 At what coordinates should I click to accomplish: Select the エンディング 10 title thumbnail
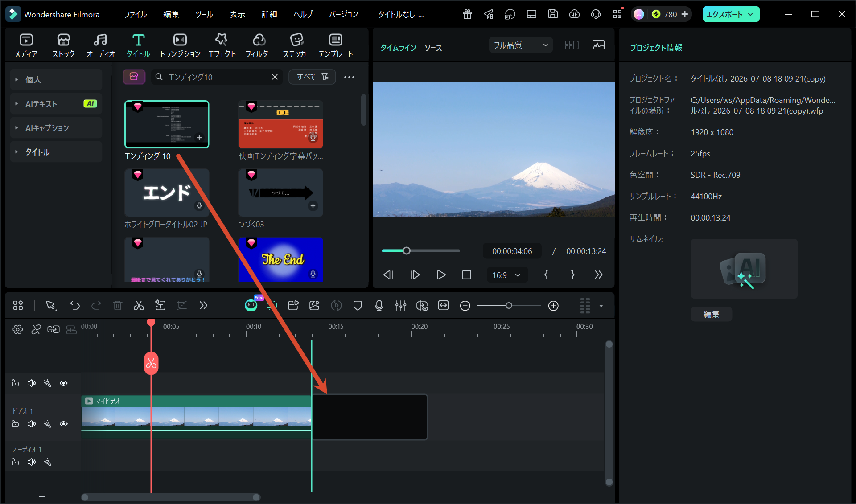(167, 124)
